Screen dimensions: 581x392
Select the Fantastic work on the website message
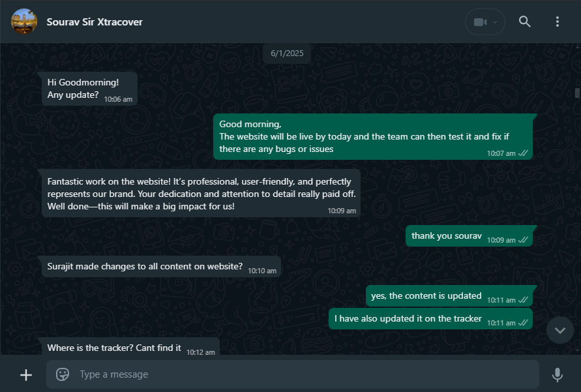201,194
